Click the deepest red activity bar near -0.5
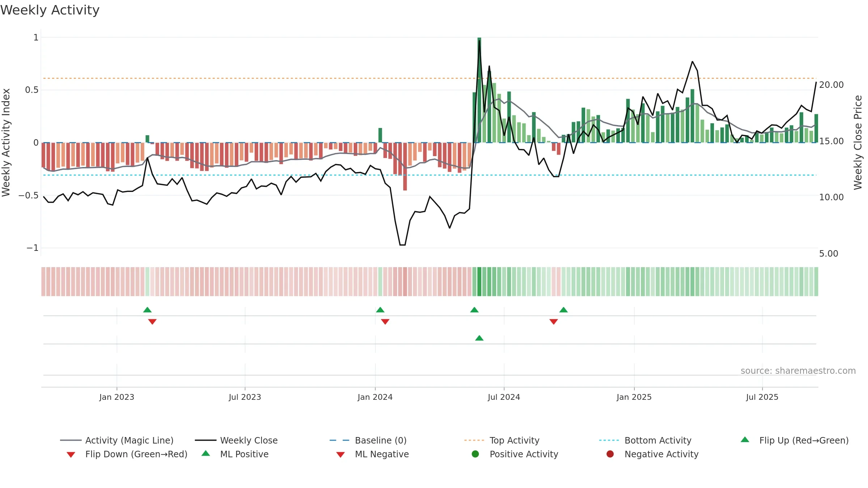 [x=405, y=166]
